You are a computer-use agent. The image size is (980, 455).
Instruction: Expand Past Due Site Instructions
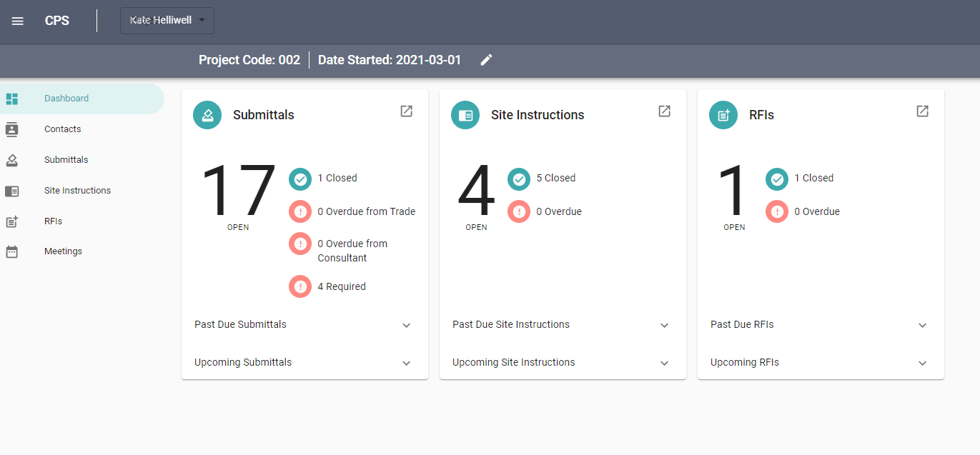click(x=664, y=325)
